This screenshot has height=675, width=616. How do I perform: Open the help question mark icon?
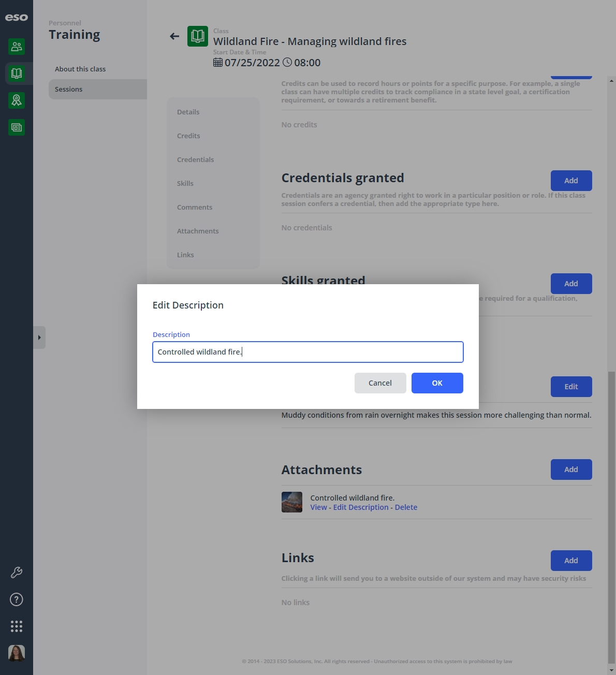[17, 599]
